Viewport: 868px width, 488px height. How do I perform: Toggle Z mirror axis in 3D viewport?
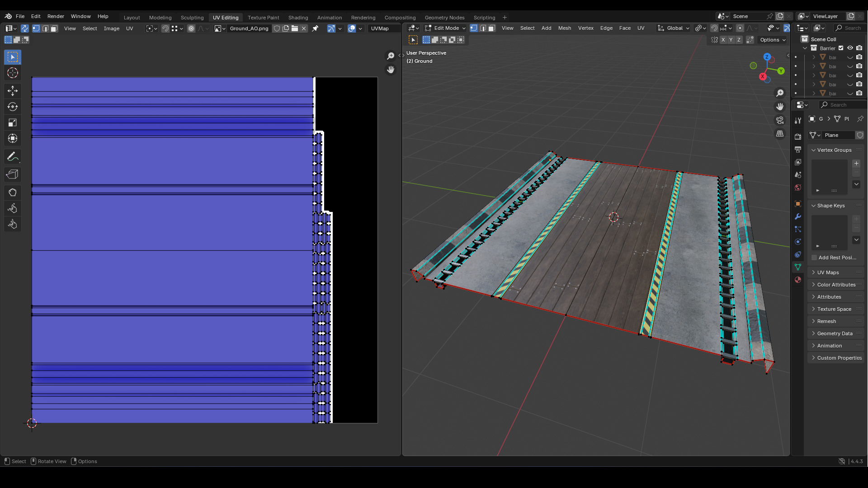[x=739, y=40]
